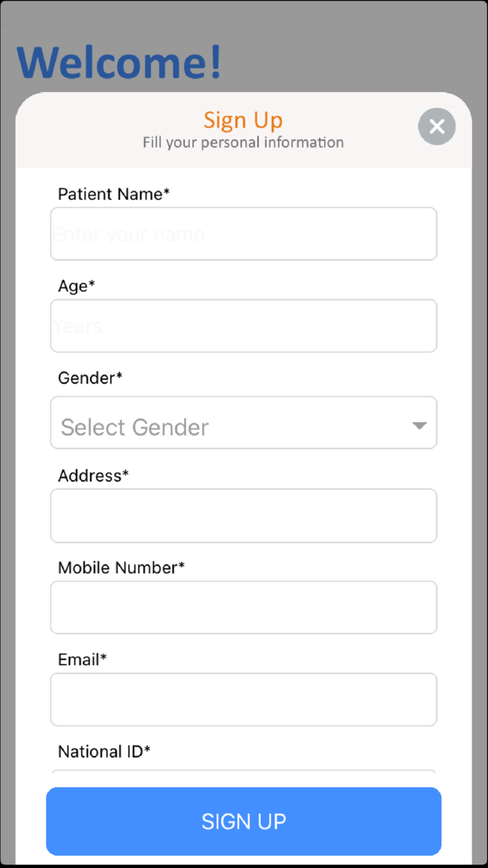Expand the Select Gender dropdown
Screen dimensions: 488x868
(x=243, y=423)
